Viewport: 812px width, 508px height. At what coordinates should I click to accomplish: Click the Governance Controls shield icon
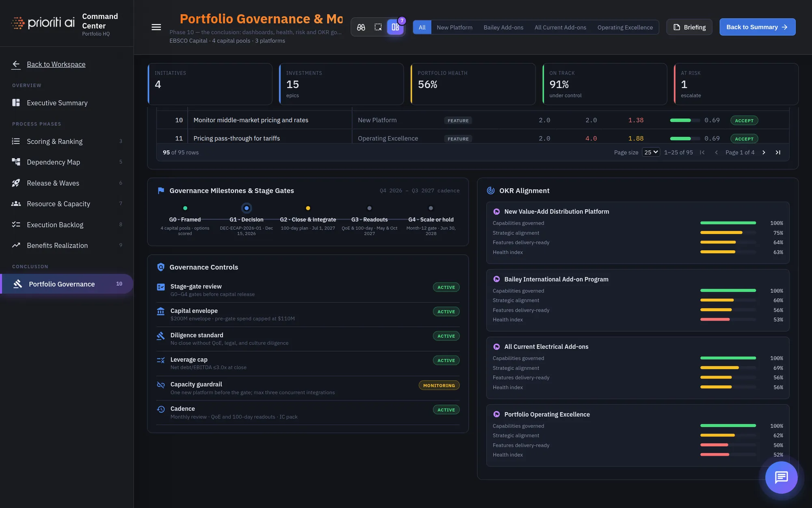(161, 267)
